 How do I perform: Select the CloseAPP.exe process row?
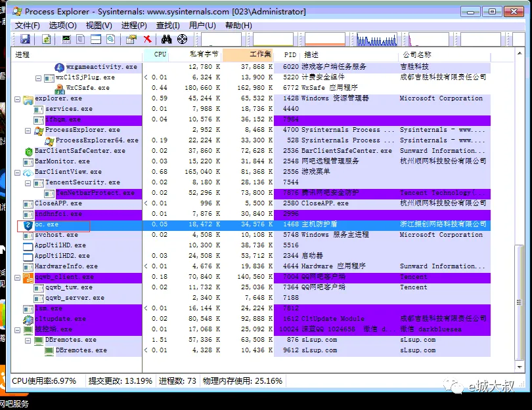[x=251, y=203]
